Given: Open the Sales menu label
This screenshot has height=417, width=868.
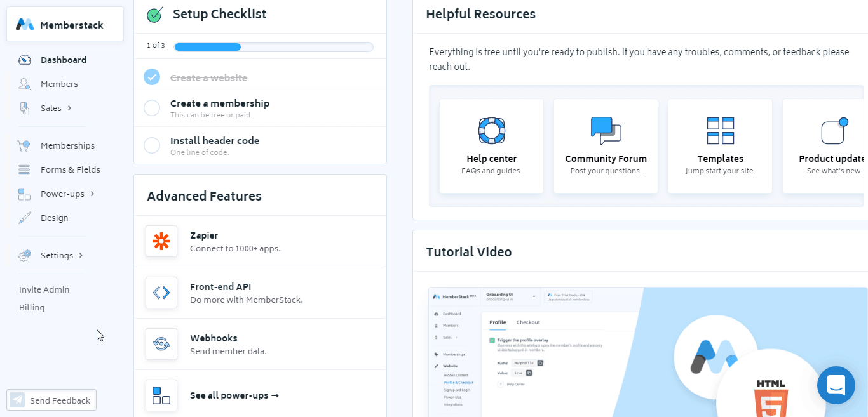Looking at the screenshot, I should tap(51, 108).
